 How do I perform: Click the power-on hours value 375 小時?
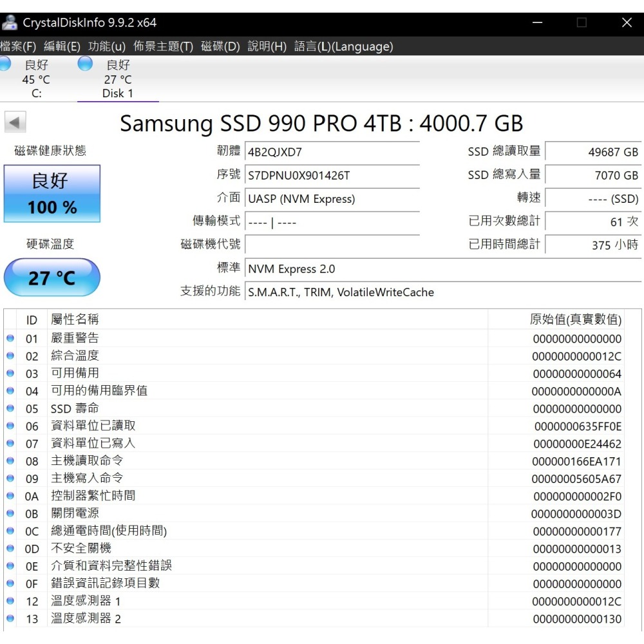[593, 245]
